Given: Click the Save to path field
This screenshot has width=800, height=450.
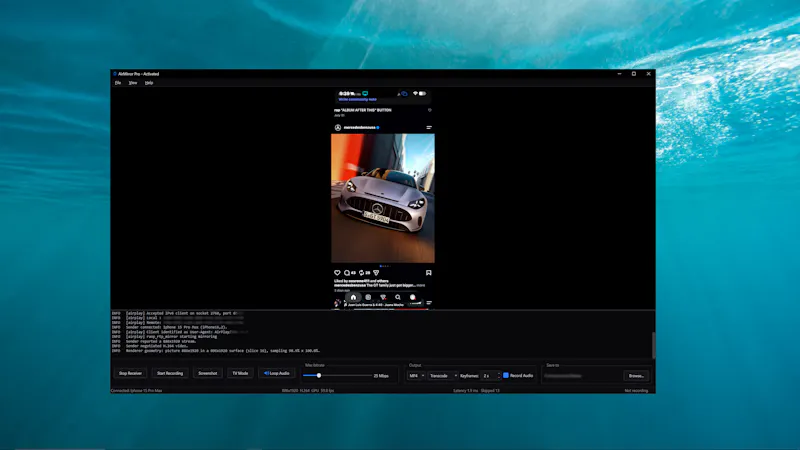Looking at the screenshot, I should coord(582,376).
